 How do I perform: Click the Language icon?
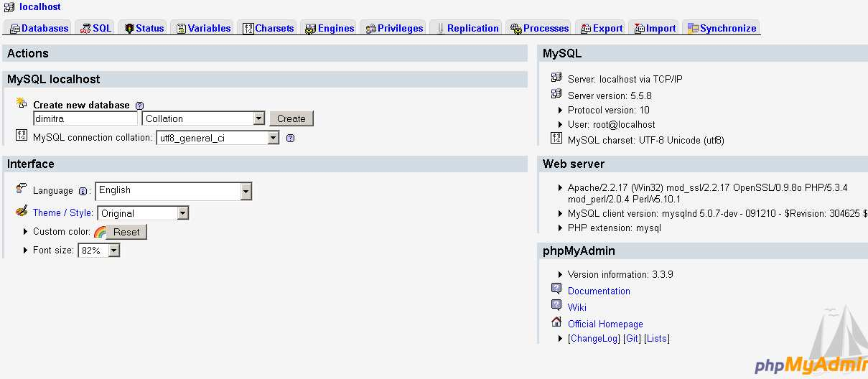(21, 189)
